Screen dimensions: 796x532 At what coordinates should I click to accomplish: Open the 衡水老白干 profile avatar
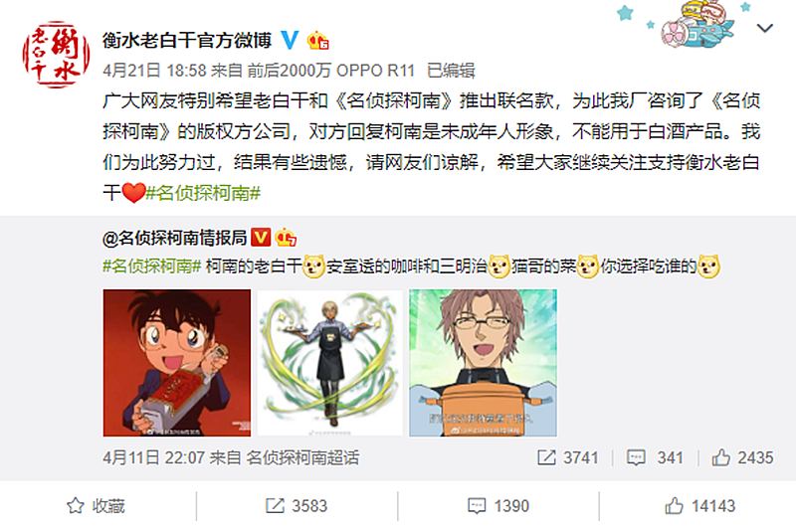tap(57, 55)
